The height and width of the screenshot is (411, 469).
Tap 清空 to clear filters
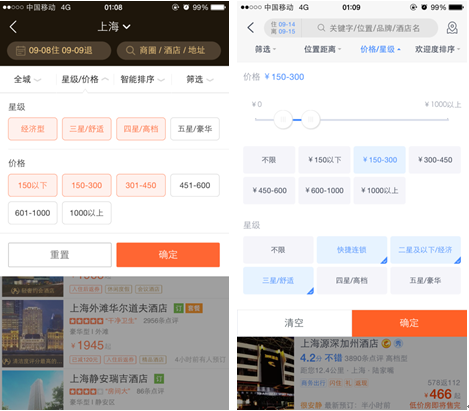294,323
